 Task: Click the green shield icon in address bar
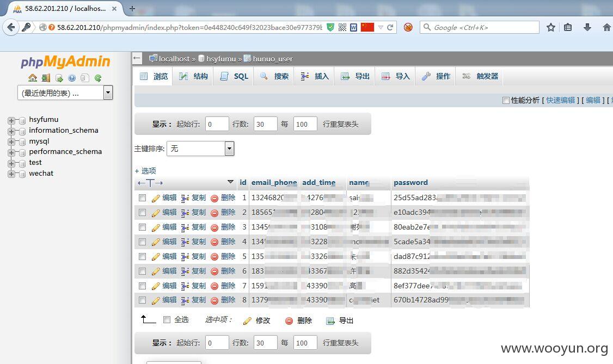330,27
